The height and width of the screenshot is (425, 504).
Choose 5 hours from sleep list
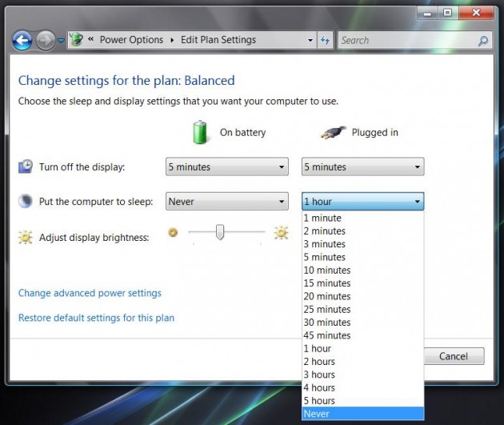[363, 400]
